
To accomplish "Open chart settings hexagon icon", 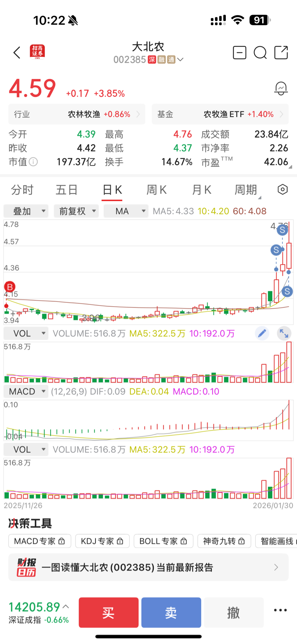I will 283,190.
